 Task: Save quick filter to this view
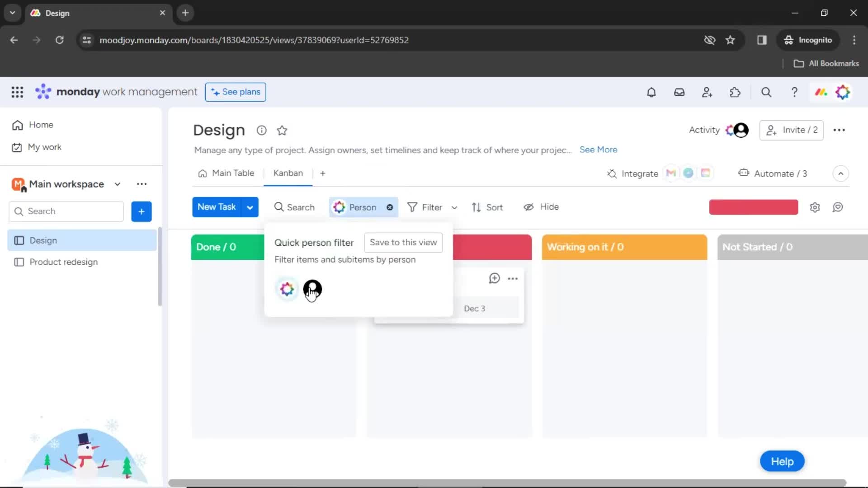coord(404,242)
